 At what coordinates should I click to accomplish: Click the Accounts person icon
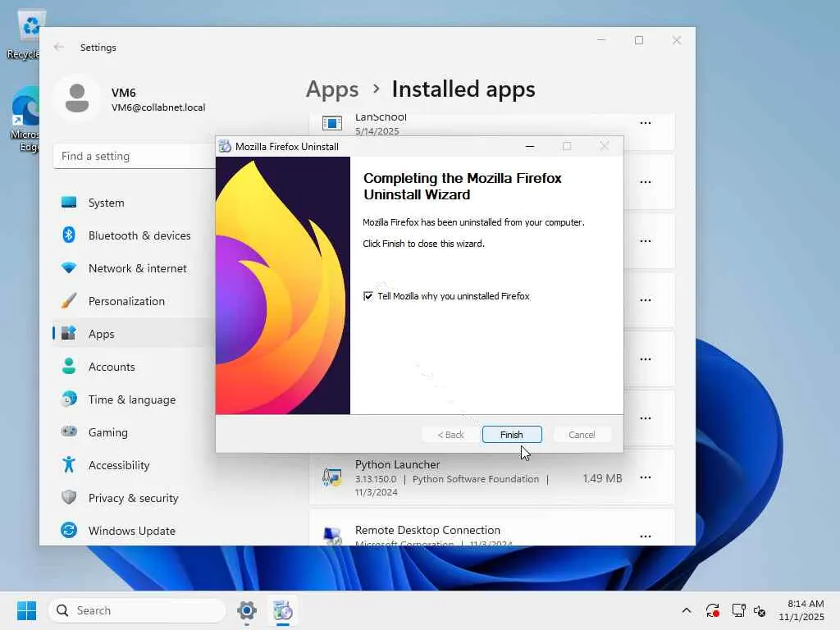pos(69,366)
